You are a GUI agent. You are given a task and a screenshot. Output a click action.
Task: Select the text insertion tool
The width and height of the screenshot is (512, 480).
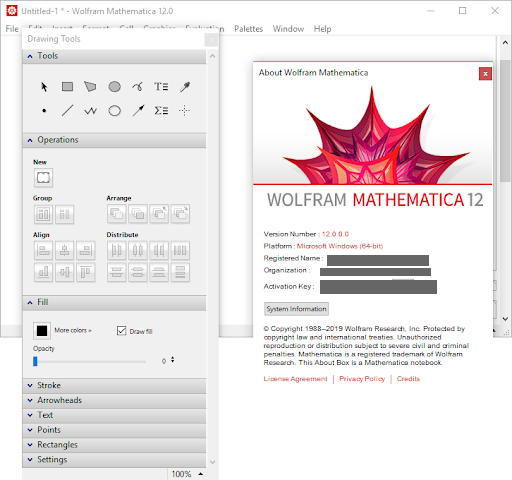pos(161,87)
